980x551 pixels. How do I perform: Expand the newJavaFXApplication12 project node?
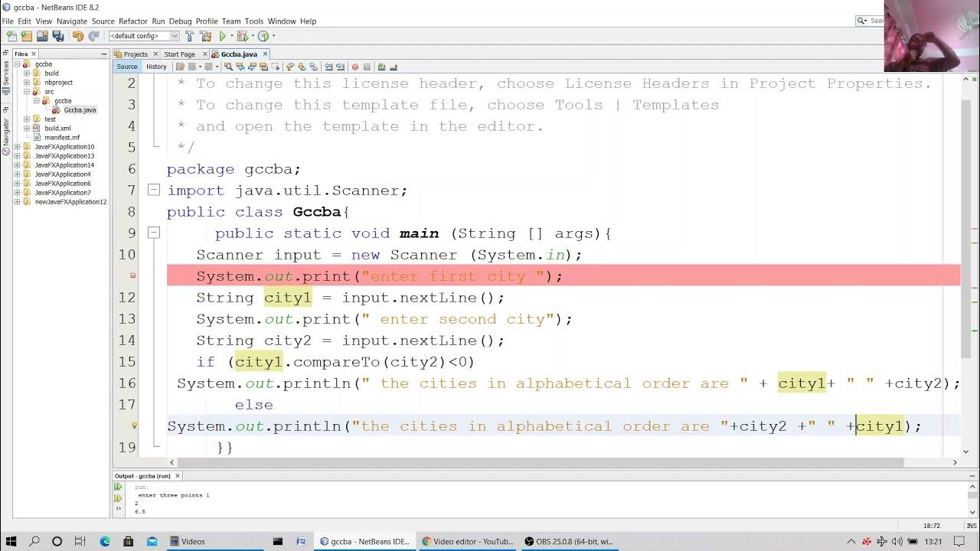(18, 202)
